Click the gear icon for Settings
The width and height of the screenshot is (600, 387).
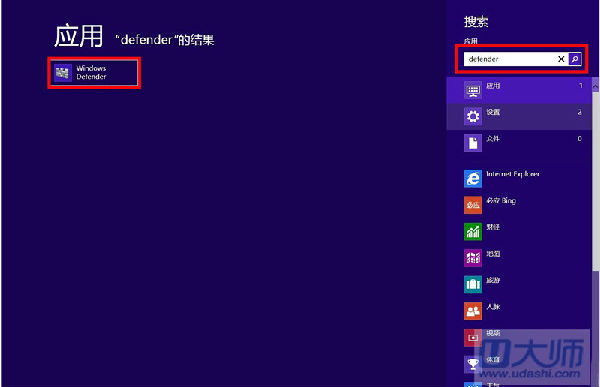[x=473, y=116]
